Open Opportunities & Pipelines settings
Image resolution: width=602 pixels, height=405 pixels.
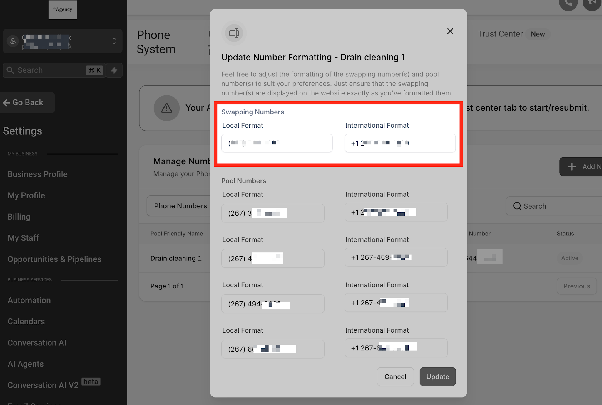(54, 259)
